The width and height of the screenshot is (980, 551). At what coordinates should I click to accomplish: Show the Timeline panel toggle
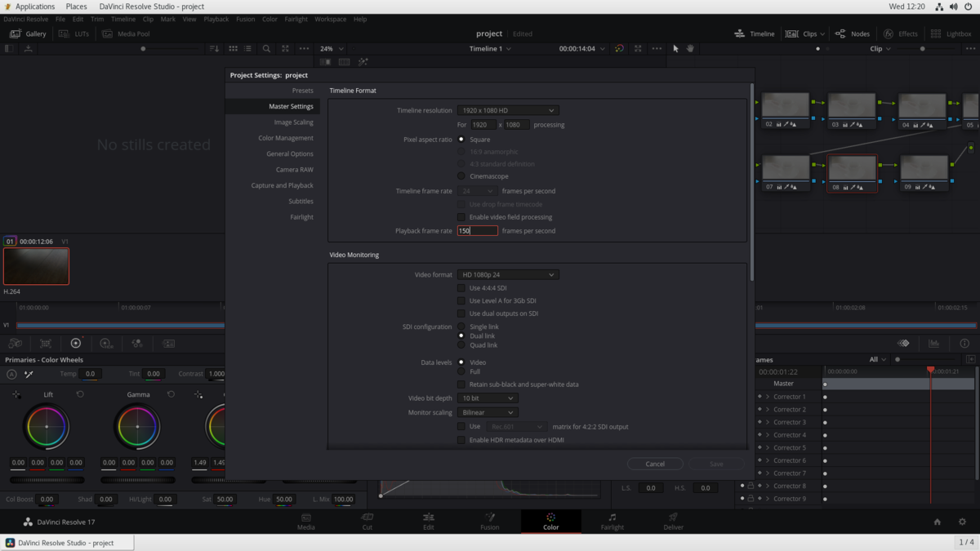pyautogui.click(x=755, y=33)
